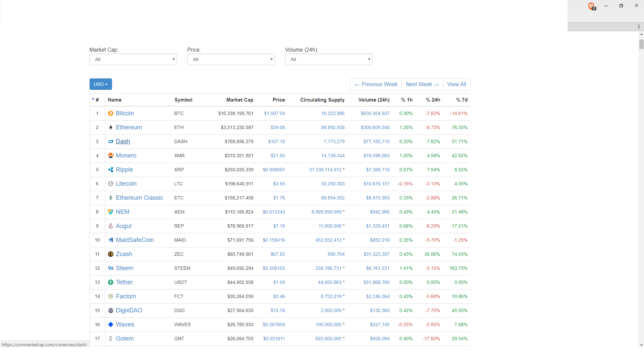Screen dimensions: 644x362
Task: Click the Ethereum Classic logo icon
Action: 111,198
